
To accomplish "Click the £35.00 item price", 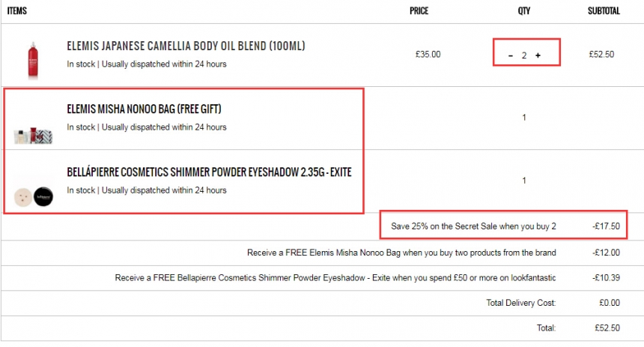I will click(x=428, y=54).
